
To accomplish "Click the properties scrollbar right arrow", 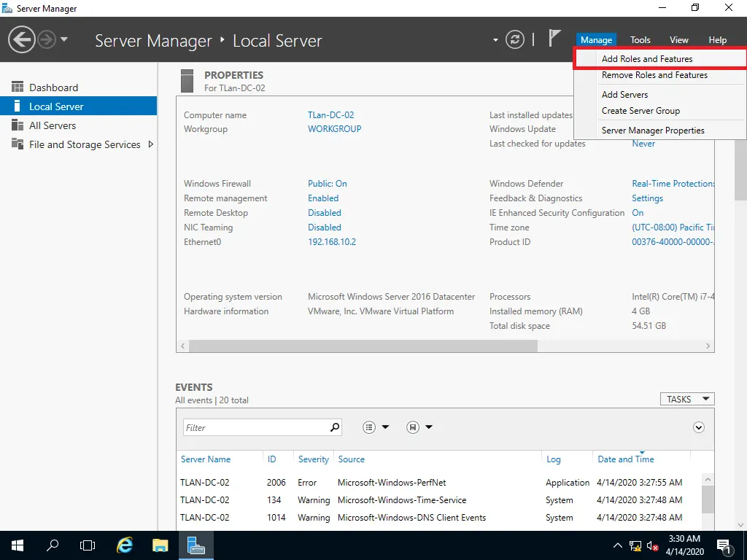I will coord(708,346).
